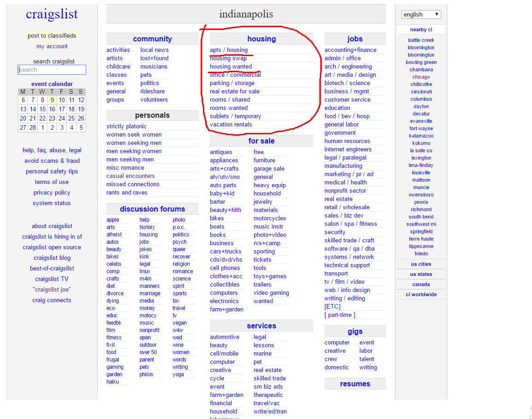
Task: Open the personals category header
Action: point(152,115)
